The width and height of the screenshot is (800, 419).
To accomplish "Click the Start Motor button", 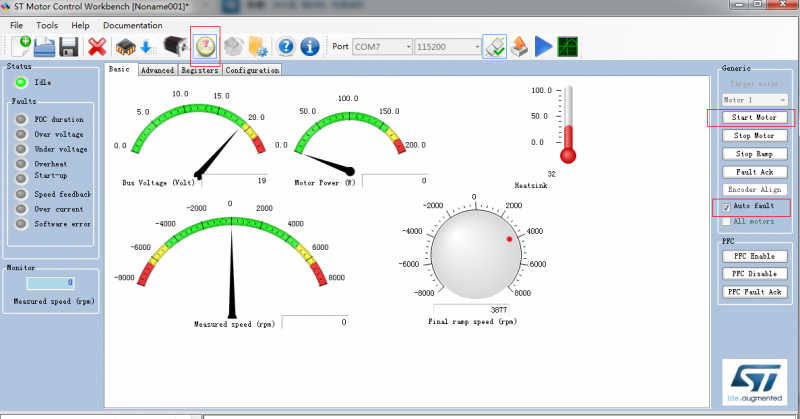I will point(754,117).
